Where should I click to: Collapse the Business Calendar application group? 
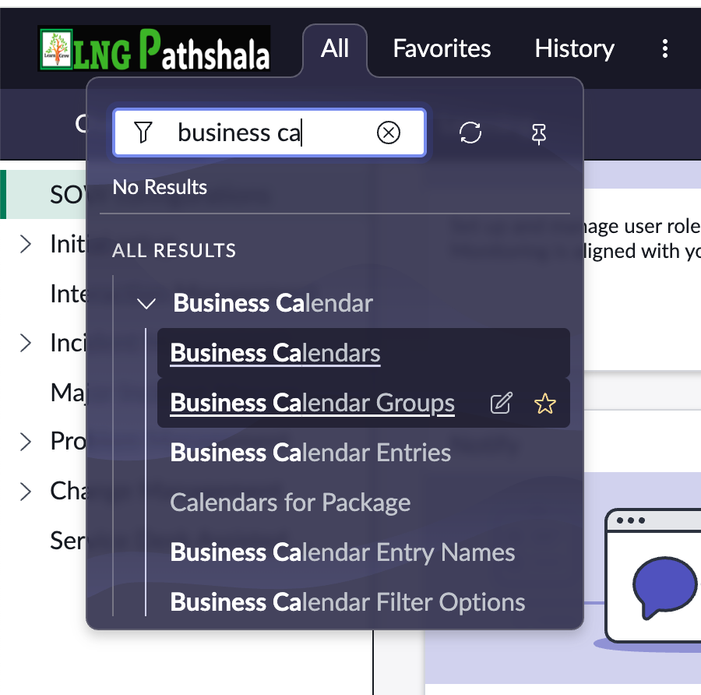pos(147,303)
